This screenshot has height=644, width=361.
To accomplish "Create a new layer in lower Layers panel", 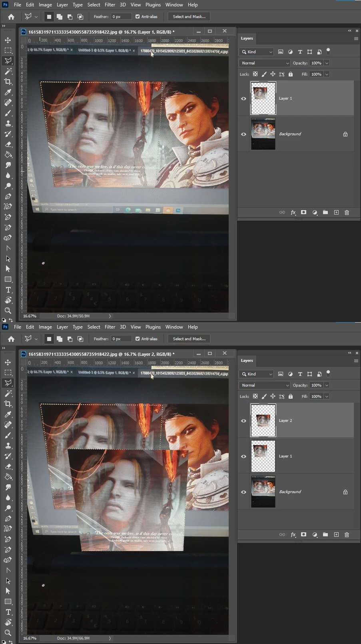I will [336, 535].
